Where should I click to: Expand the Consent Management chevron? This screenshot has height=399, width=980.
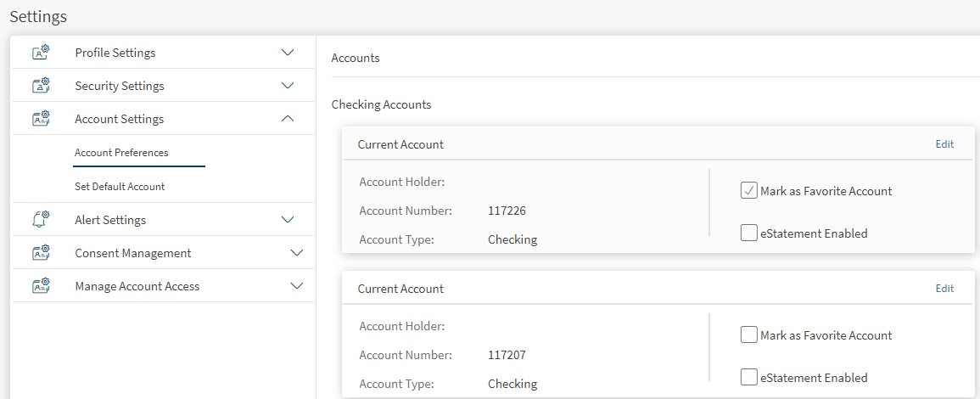(296, 253)
